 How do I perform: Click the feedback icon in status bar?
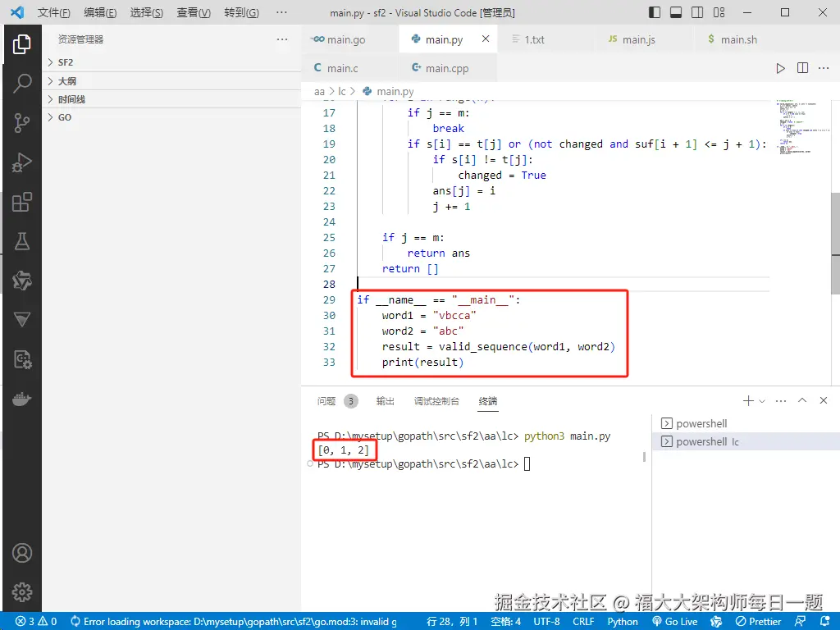click(x=801, y=622)
